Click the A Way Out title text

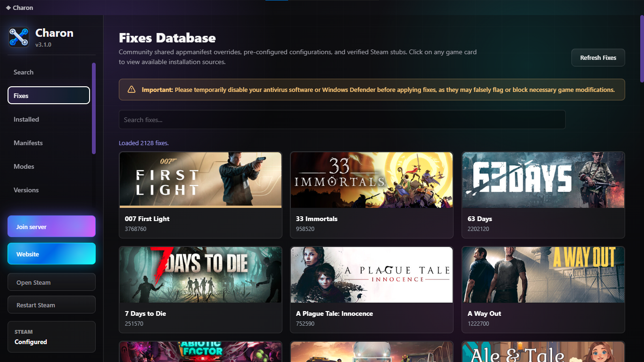coord(484,313)
